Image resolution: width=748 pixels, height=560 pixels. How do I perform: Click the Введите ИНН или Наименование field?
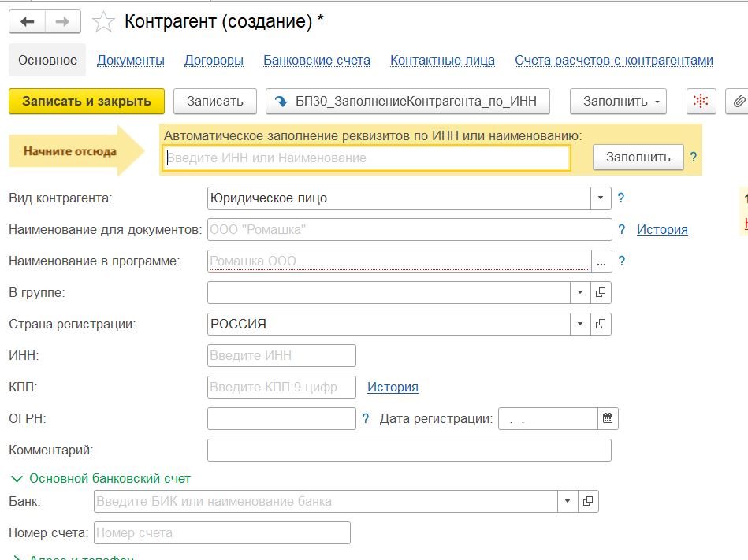click(367, 158)
